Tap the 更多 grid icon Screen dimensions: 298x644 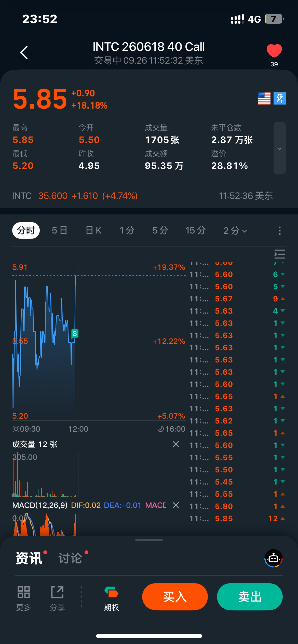coord(24,593)
